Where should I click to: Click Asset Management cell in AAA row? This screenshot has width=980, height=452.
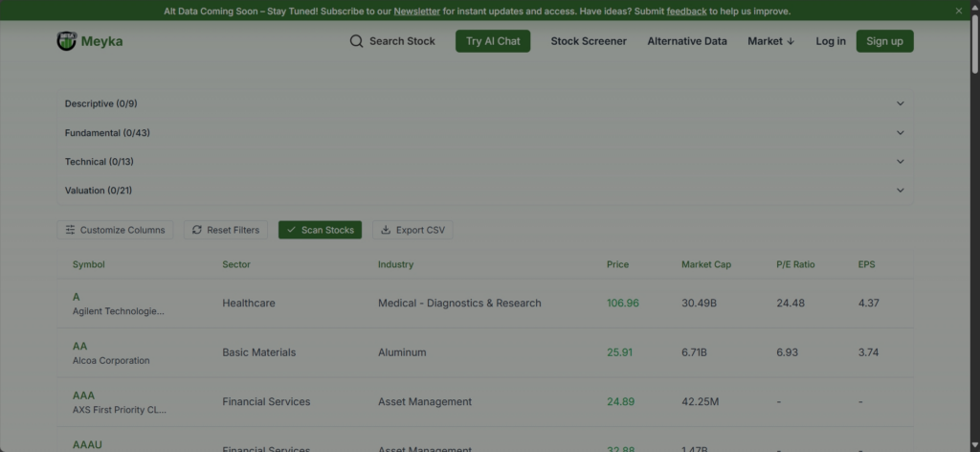[x=425, y=402]
